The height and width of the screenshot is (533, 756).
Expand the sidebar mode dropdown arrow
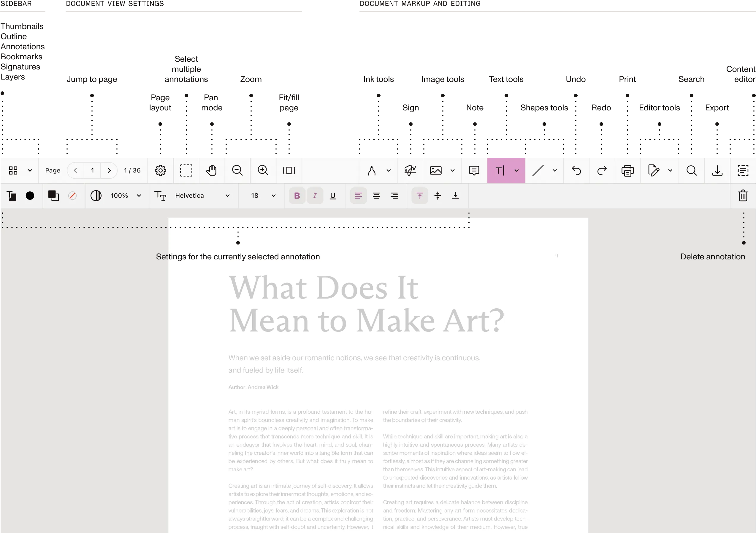[x=30, y=171]
